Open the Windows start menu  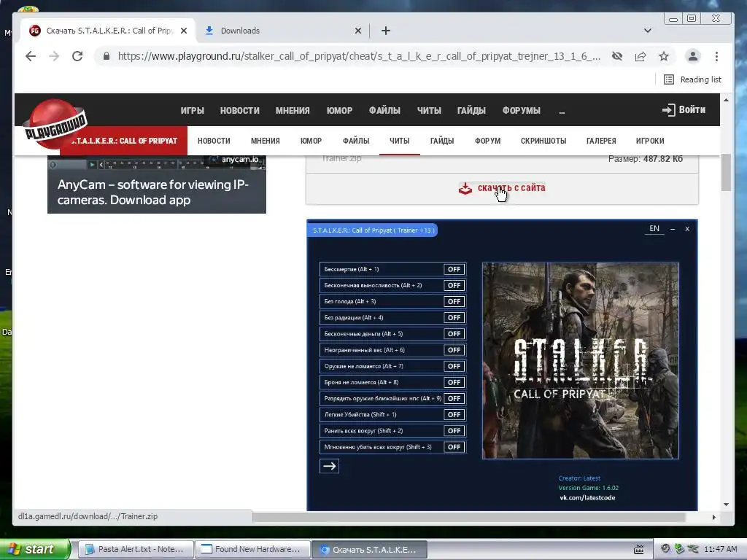(34, 550)
